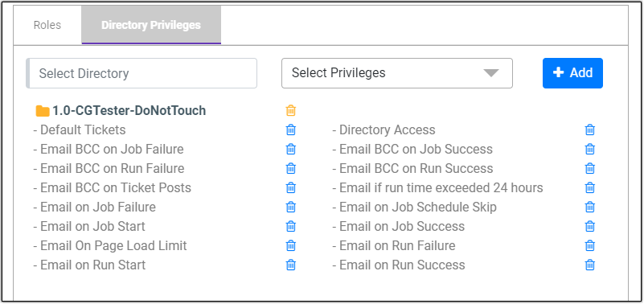
Task: Switch to the Roles tab
Action: pos(47,25)
